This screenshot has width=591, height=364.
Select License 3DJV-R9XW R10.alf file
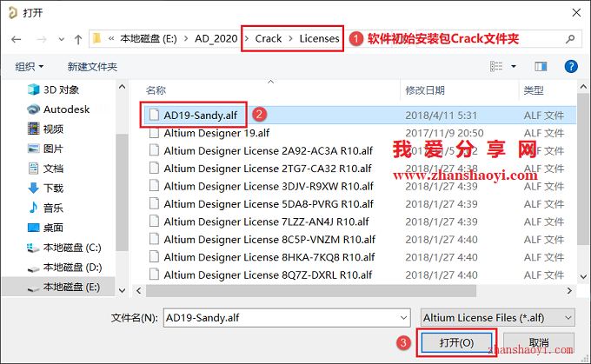pos(269,186)
